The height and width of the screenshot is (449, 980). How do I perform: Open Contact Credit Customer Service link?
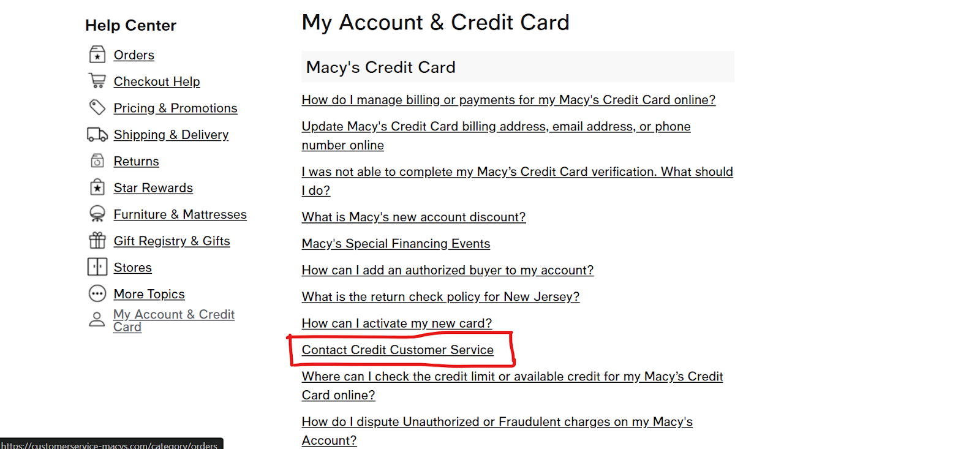click(x=398, y=350)
